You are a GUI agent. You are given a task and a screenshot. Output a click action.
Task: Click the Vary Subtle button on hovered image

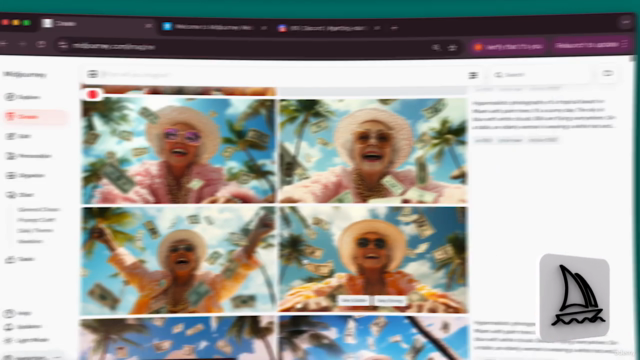pos(354,300)
